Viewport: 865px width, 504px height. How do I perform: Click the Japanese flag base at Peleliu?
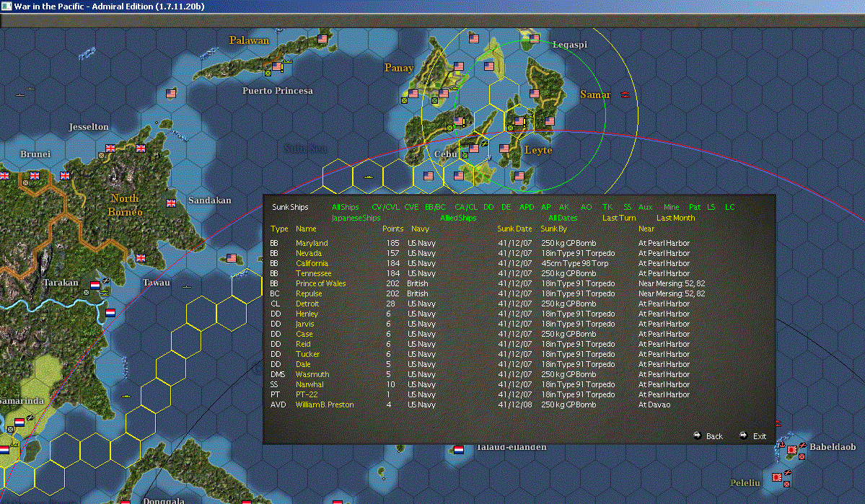777,477
